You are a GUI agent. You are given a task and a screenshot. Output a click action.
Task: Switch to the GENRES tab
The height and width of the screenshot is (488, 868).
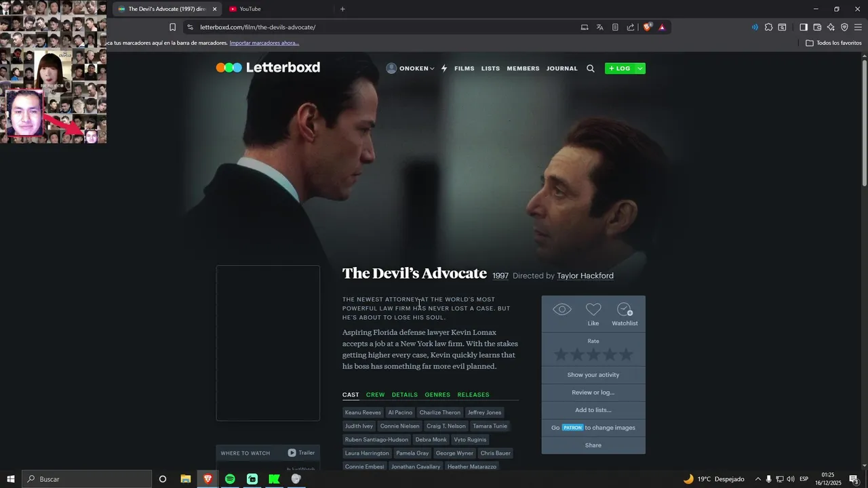click(x=437, y=394)
